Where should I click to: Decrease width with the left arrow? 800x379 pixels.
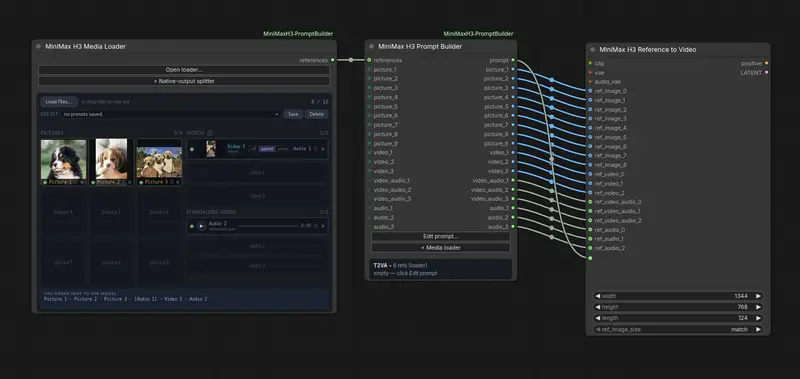pos(598,296)
